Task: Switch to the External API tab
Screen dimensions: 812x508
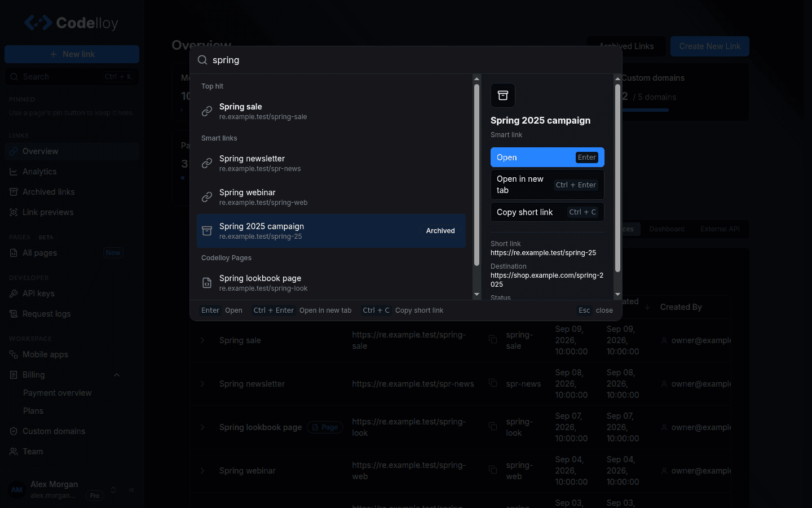Action: tap(720, 229)
